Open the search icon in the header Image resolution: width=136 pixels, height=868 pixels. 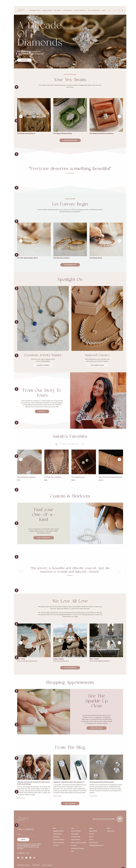114,10
